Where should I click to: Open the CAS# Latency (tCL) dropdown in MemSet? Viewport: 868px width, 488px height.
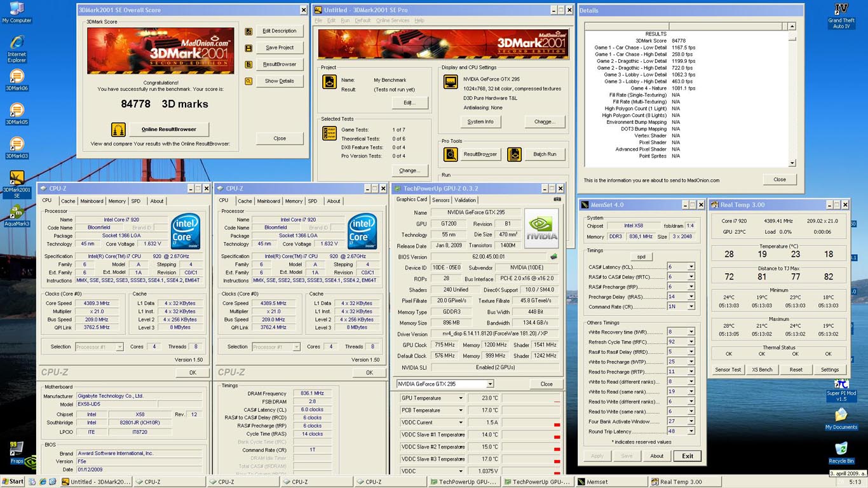click(x=691, y=267)
